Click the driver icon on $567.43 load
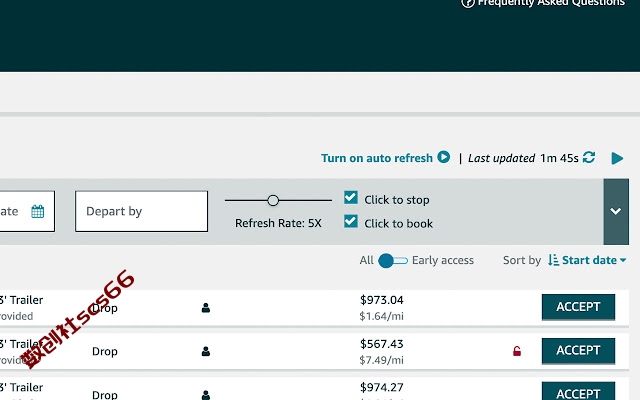Screen dimensions: 640x400 206,351
